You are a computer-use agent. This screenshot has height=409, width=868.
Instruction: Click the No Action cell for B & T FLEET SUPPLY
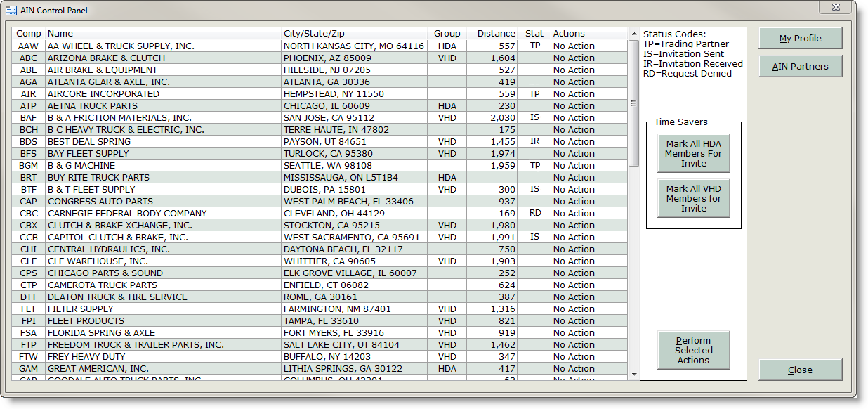click(x=588, y=190)
